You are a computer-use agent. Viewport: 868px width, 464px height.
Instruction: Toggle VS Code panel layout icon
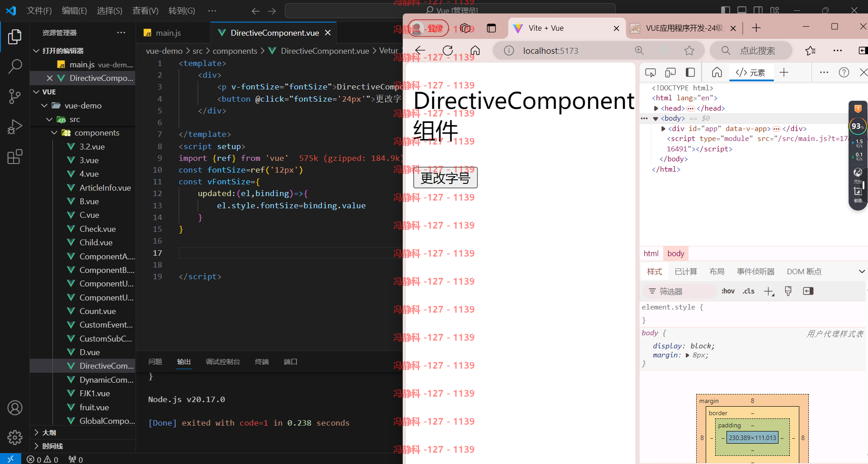point(742,10)
